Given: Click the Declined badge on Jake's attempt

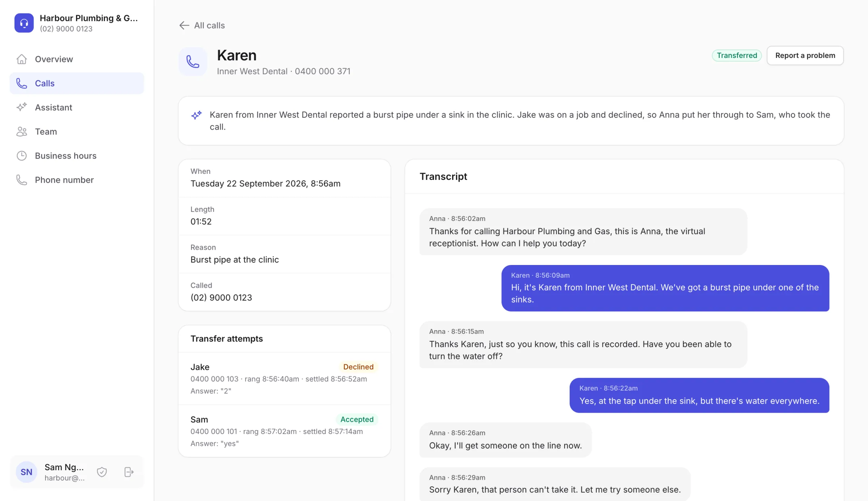Looking at the screenshot, I should 358,367.
